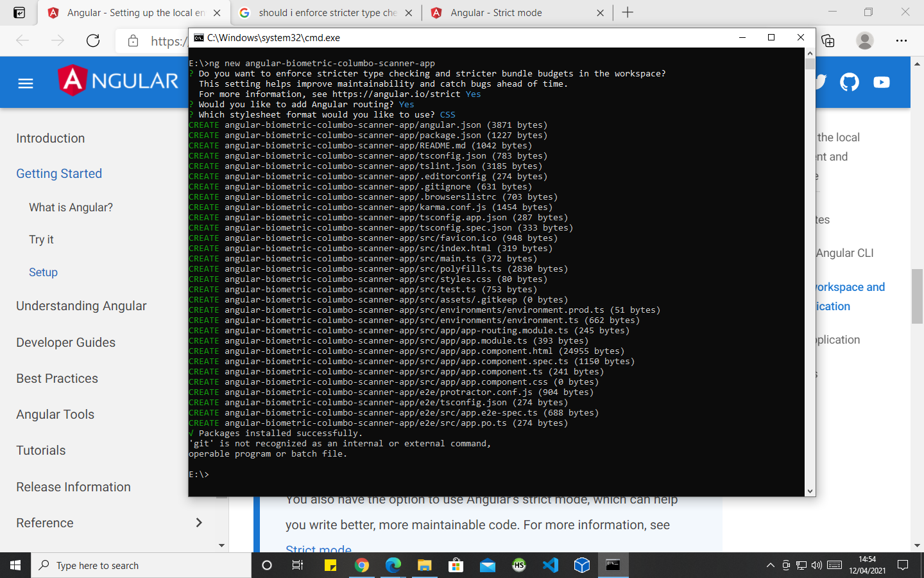Open the Angular hamburger navigation menu

[26, 83]
